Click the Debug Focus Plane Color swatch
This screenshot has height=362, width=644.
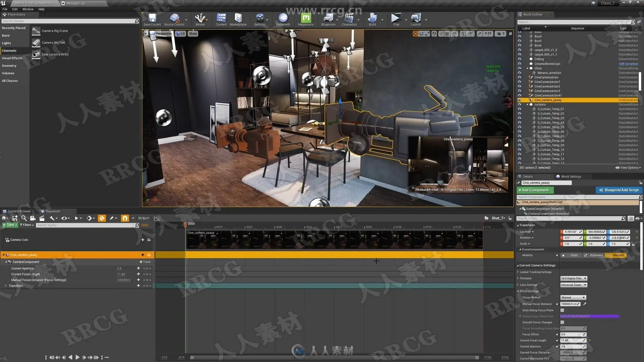pyautogui.click(x=589, y=316)
